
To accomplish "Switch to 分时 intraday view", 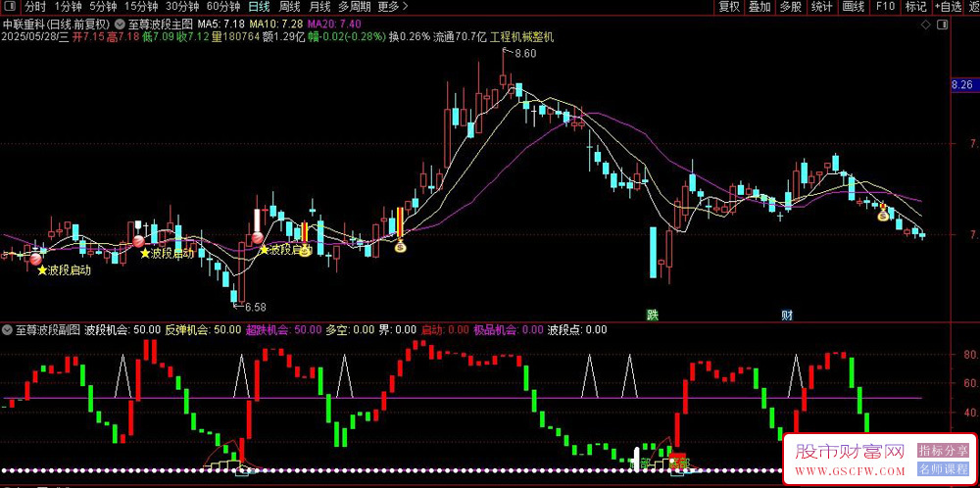I will point(35,7).
